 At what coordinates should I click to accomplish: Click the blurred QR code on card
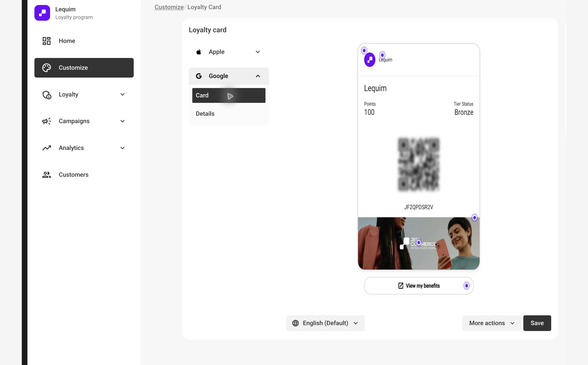tap(419, 164)
